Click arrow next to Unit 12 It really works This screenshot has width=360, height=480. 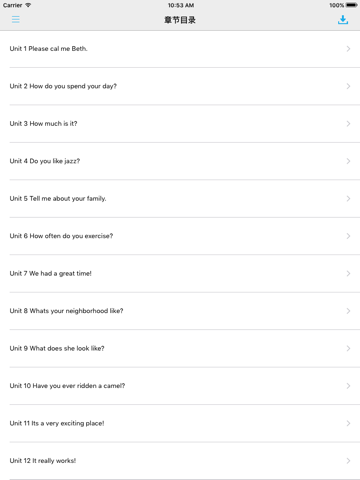(x=348, y=461)
